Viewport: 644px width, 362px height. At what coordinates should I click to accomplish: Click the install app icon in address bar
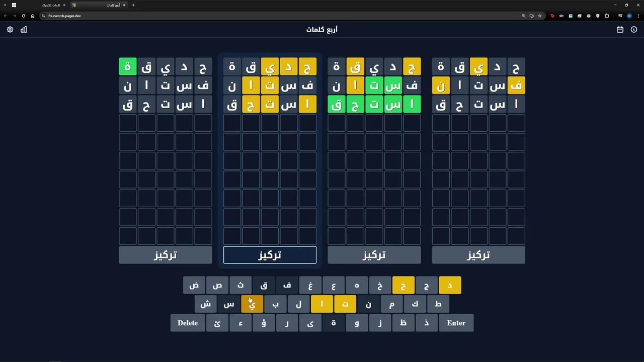(531, 16)
